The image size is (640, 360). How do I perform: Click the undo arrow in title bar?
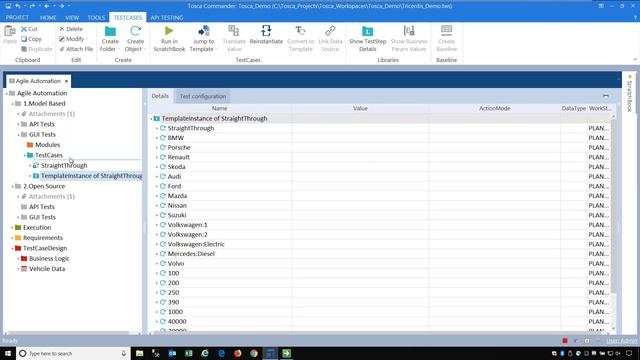coord(18,6)
